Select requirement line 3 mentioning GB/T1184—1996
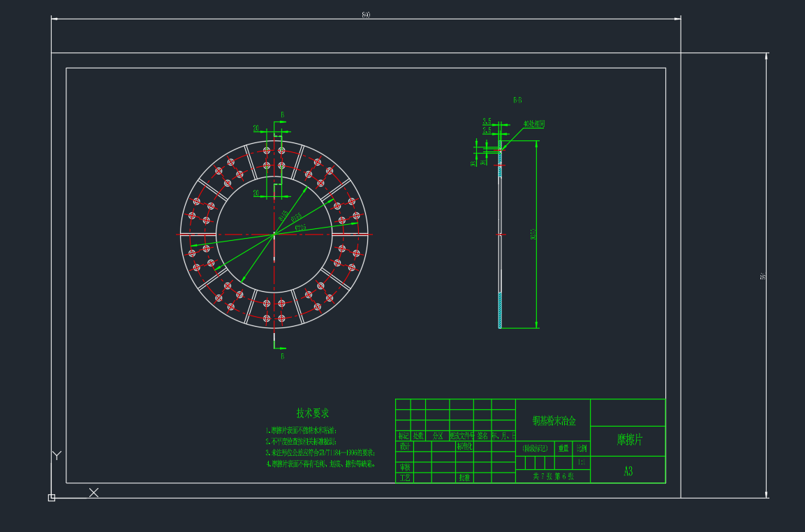 [x=320, y=453]
